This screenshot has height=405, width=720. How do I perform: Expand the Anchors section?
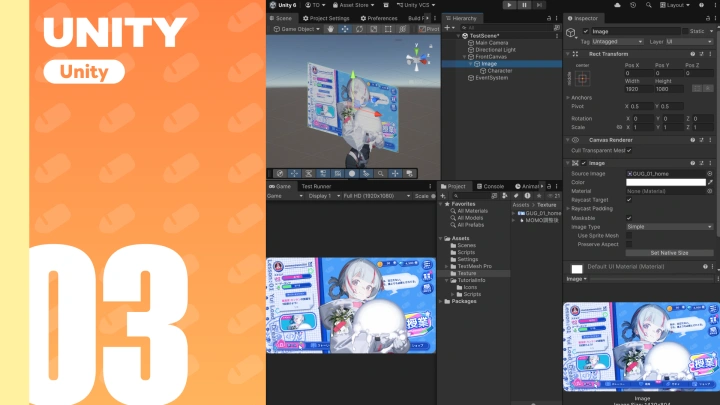coord(568,98)
